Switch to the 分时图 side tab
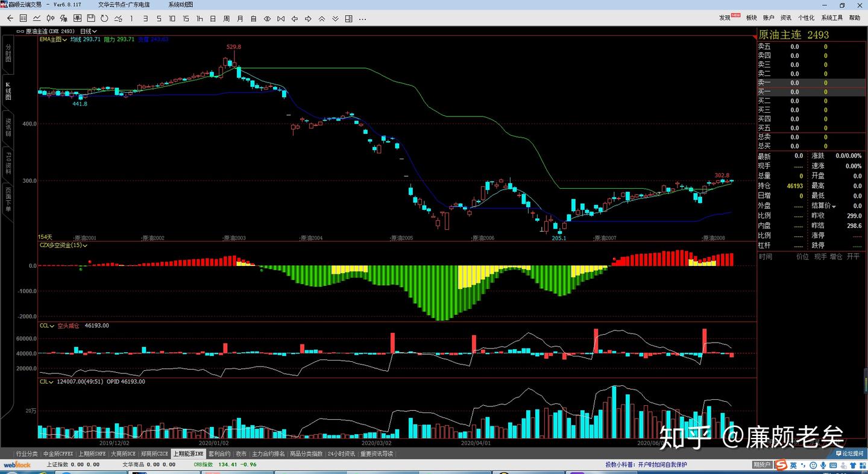 (x=8, y=53)
